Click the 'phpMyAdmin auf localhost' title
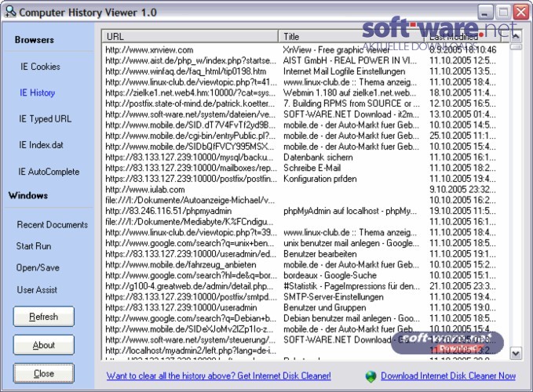The image size is (533, 392). click(350, 211)
